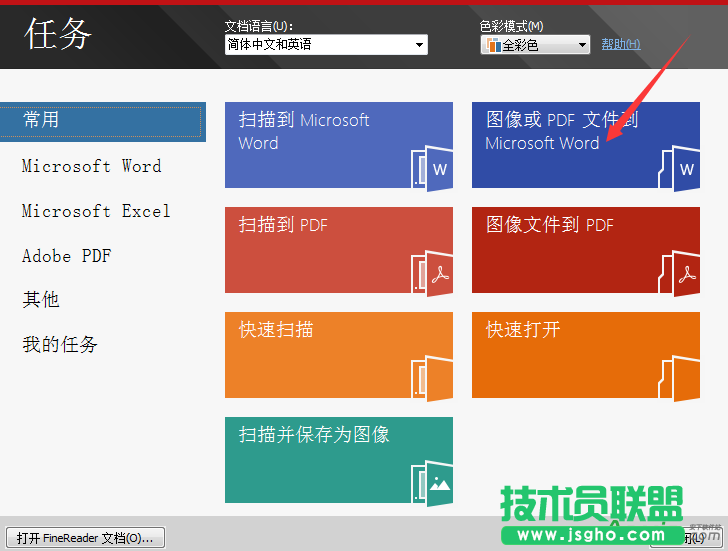Click the document icon on 快速打开 tile
Image resolution: width=728 pixels, height=551 pixels.
pyautogui.click(x=679, y=378)
